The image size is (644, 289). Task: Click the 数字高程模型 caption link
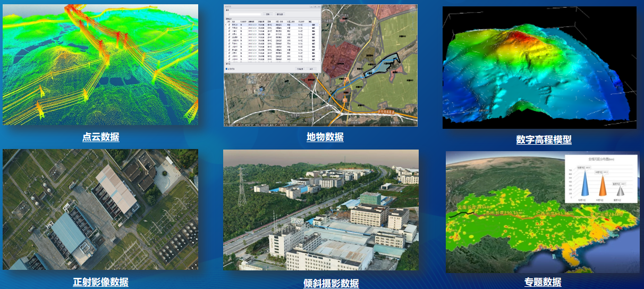[x=544, y=140]
